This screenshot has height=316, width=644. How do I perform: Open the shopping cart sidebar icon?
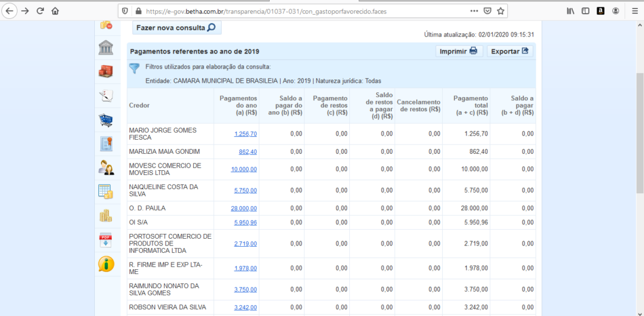pyautogui.click(x=106, y=120)
